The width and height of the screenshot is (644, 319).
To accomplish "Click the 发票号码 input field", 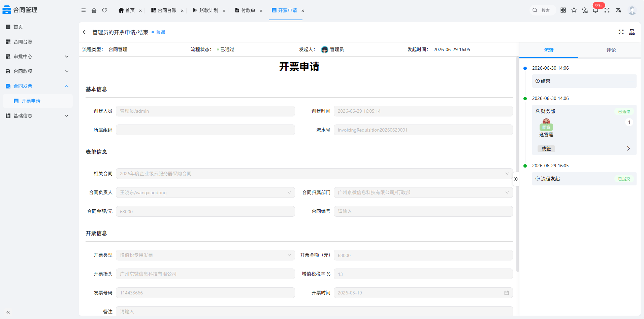I will pyautogui.click(x=205, y=293).
